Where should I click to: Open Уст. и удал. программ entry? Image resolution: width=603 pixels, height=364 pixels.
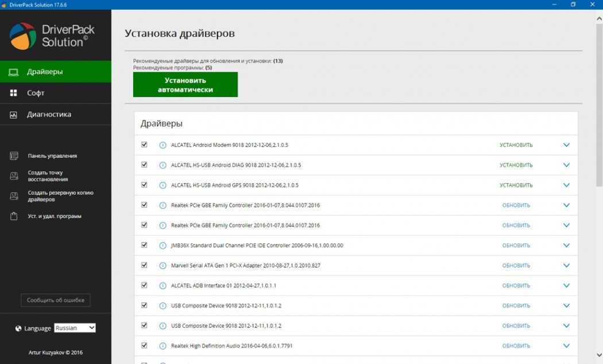pos(55,216)
